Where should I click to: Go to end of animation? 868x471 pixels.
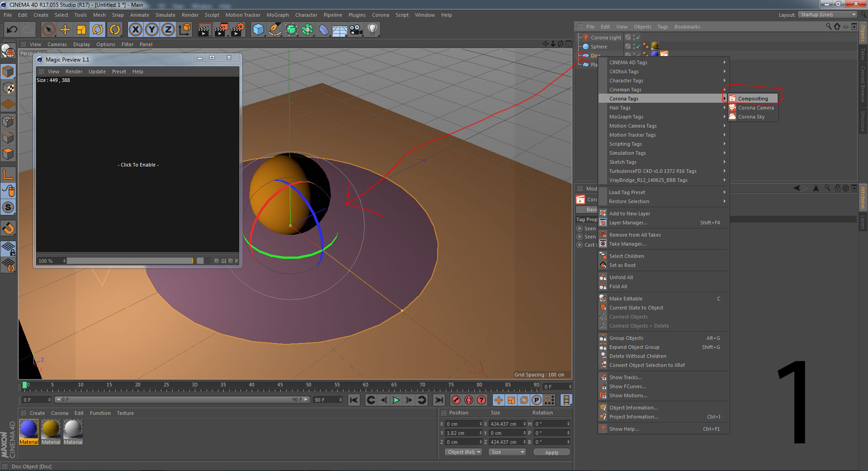point(439,400)
